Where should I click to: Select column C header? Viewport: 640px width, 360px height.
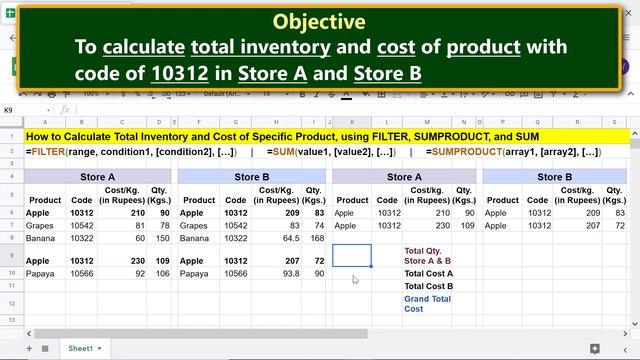(x=122, y=122)
